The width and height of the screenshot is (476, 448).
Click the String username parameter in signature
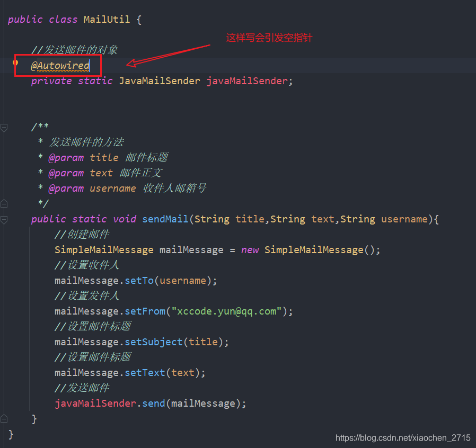click(384, 219)
